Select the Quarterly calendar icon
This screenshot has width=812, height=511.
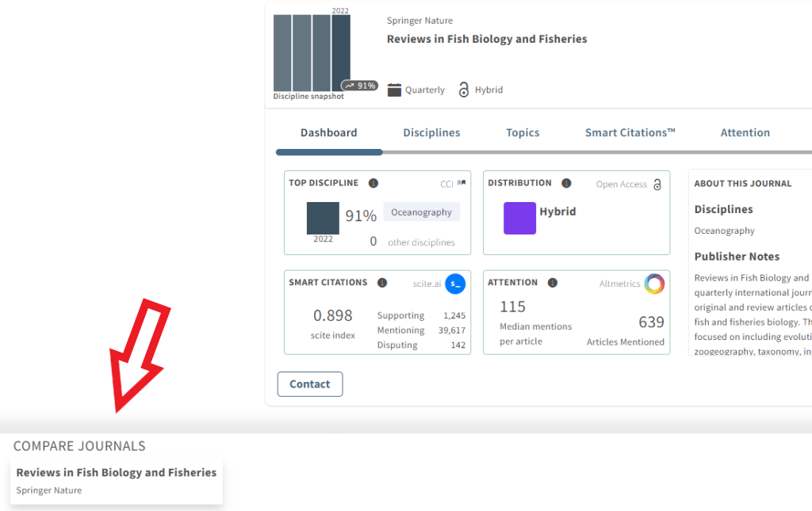tap(394, 90)
